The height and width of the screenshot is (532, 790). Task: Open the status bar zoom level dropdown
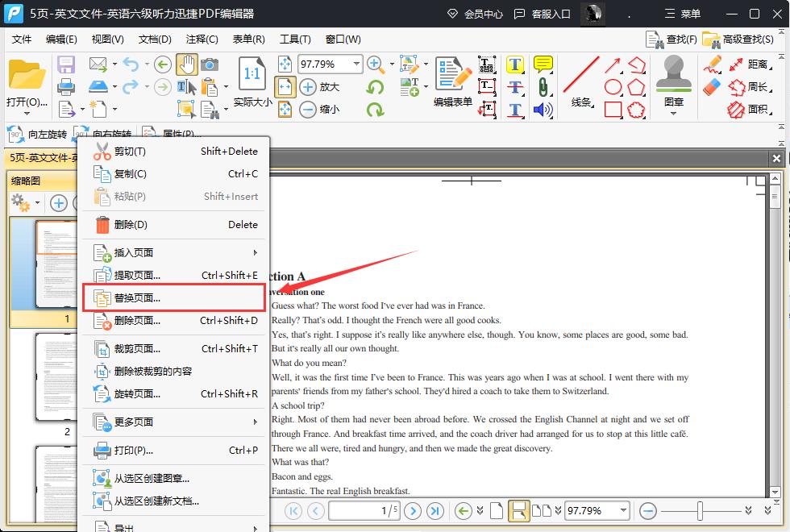click(622, 510)
